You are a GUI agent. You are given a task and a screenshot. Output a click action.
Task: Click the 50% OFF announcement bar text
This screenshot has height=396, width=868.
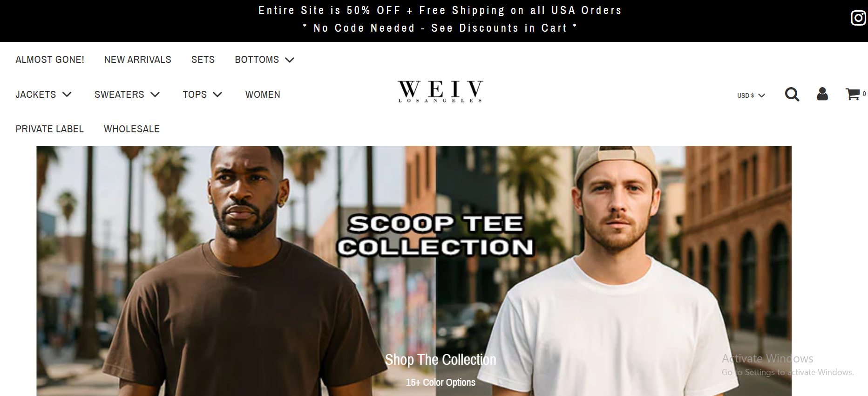click(440, 10)
